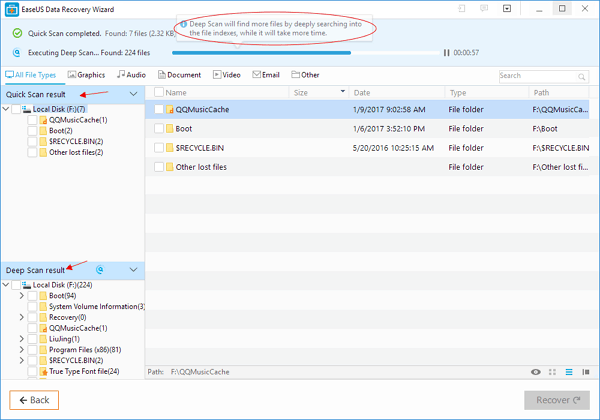The width and height of the screenshot is (600, 420).
Task: Click the Recover button
Action: pyautogui.click(x=557, y=400)
